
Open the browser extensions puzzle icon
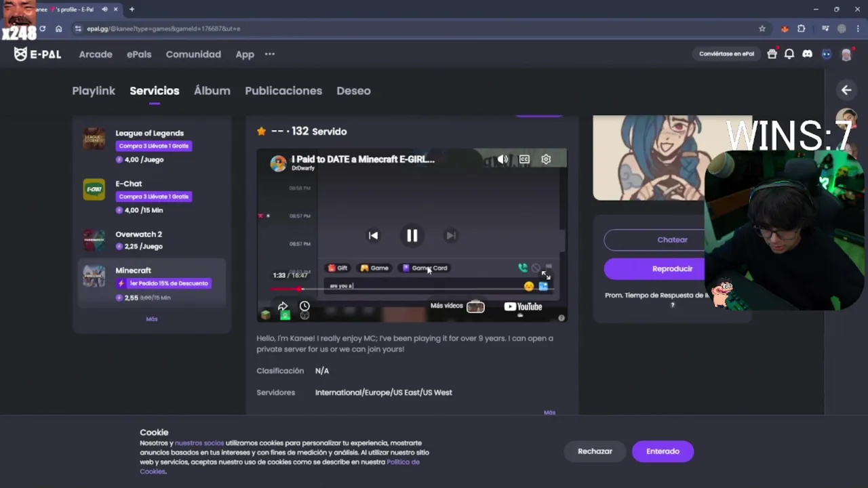coord(802,28)
